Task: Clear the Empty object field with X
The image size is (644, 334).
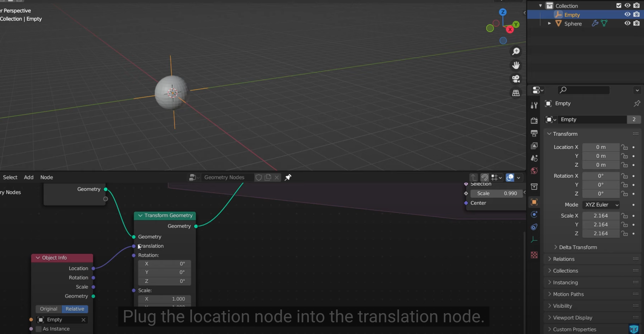Action: pyautogui.click(x=84, y=320)
